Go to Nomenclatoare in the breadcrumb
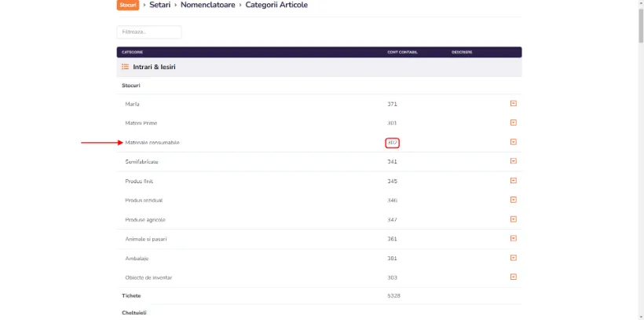644x320 pixels. (x=208, y=5)
